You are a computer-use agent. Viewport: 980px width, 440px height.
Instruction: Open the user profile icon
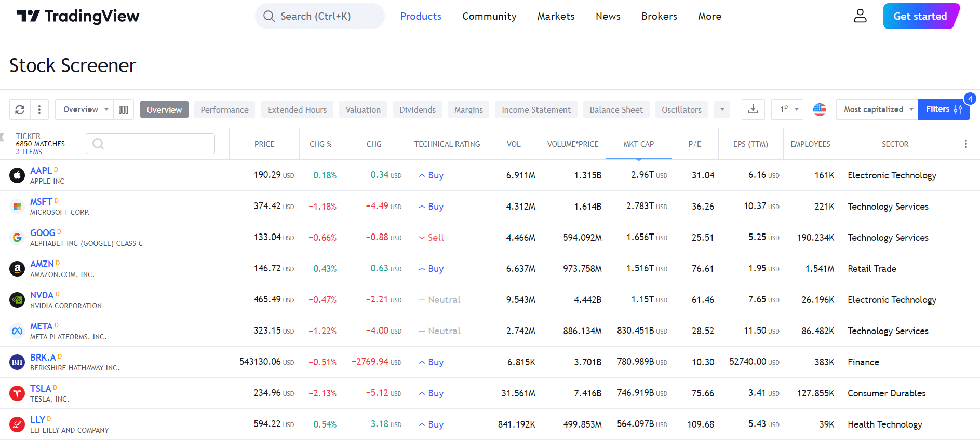(860, 16)
